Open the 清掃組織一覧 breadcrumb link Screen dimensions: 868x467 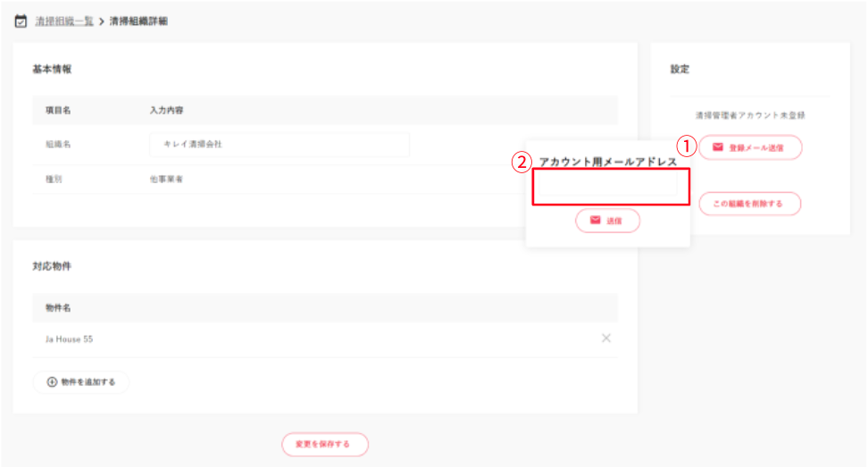[64, 21]
